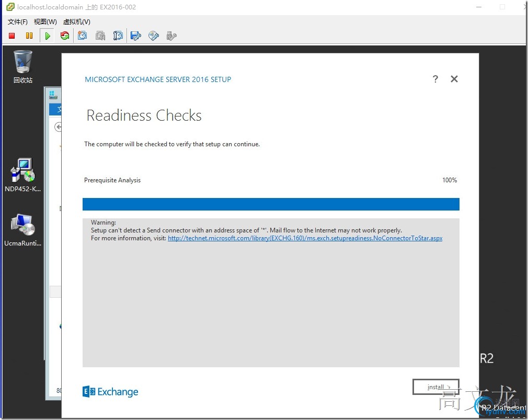Click the install button

click(x=436, y=387)
